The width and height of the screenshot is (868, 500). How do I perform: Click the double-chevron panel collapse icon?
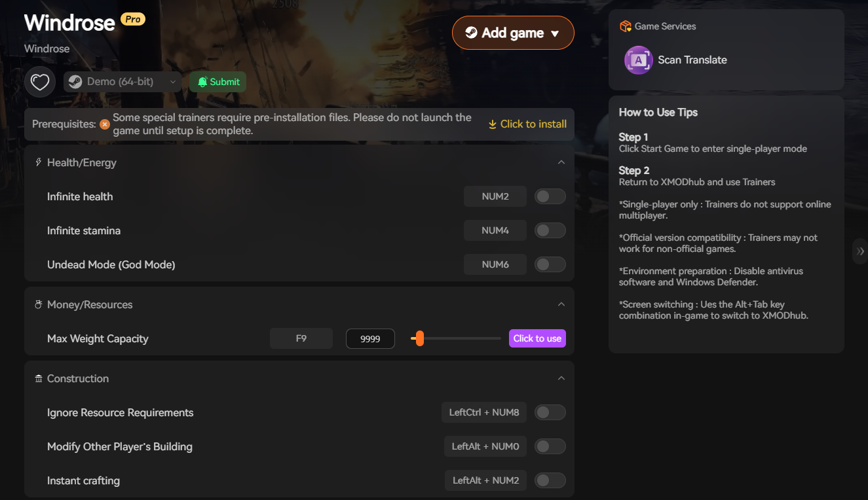[861, 251]
